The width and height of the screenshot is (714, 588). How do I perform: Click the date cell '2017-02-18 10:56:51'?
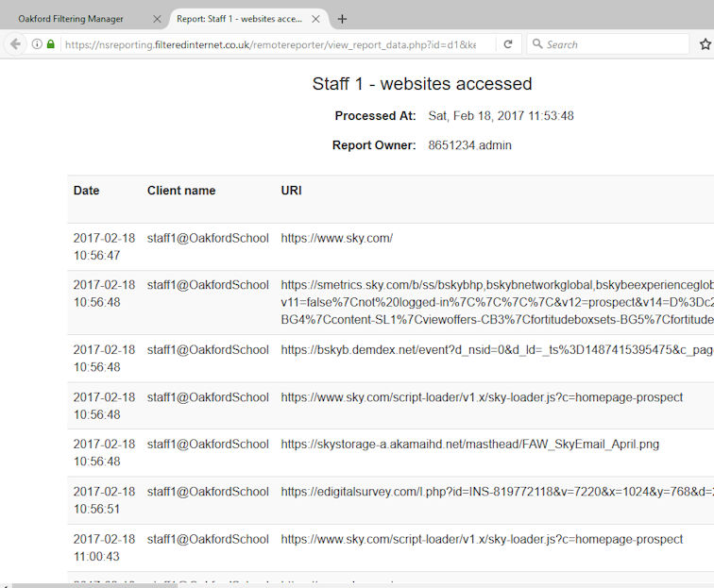click(x=104, y=500)
